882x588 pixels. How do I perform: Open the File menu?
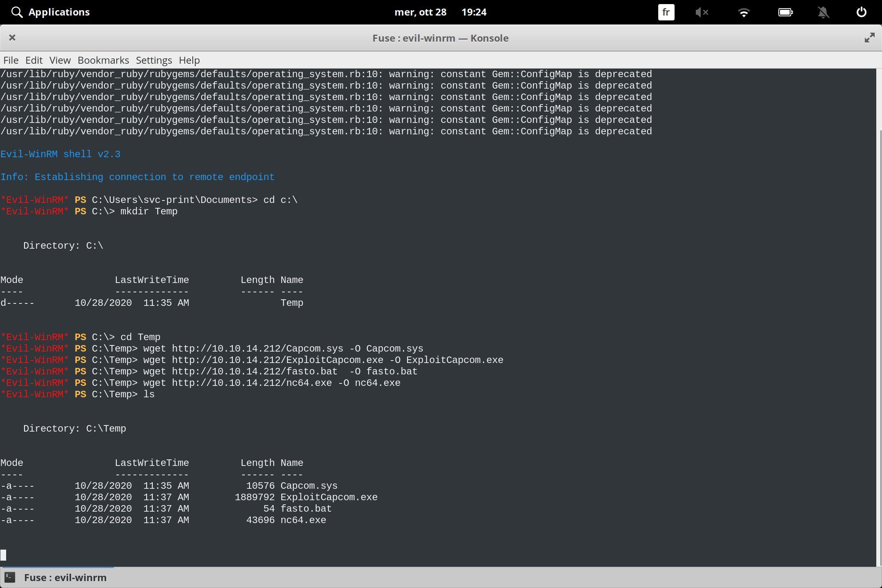pyautogui.click(x=11, y=60)
